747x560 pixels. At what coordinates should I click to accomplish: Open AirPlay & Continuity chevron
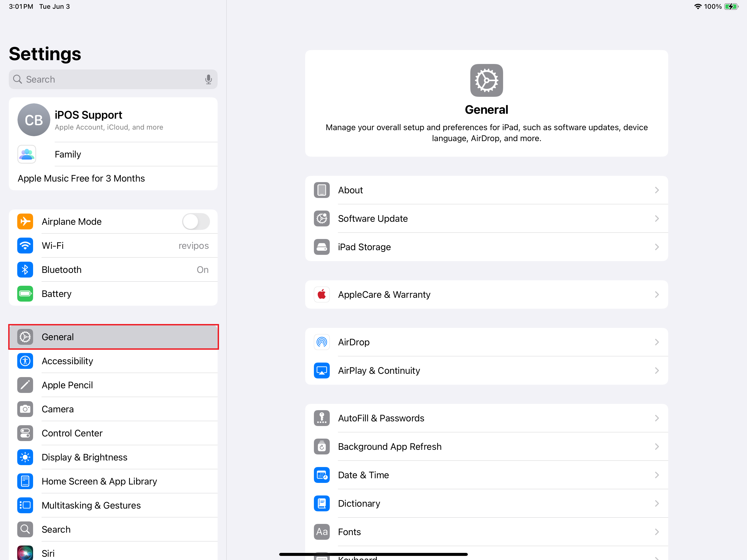coord(657,371)
